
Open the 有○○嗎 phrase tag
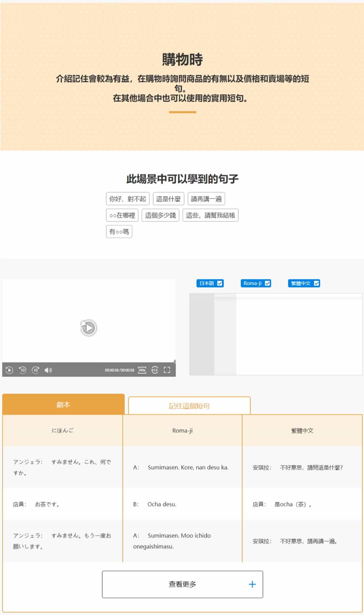(119, 232)
